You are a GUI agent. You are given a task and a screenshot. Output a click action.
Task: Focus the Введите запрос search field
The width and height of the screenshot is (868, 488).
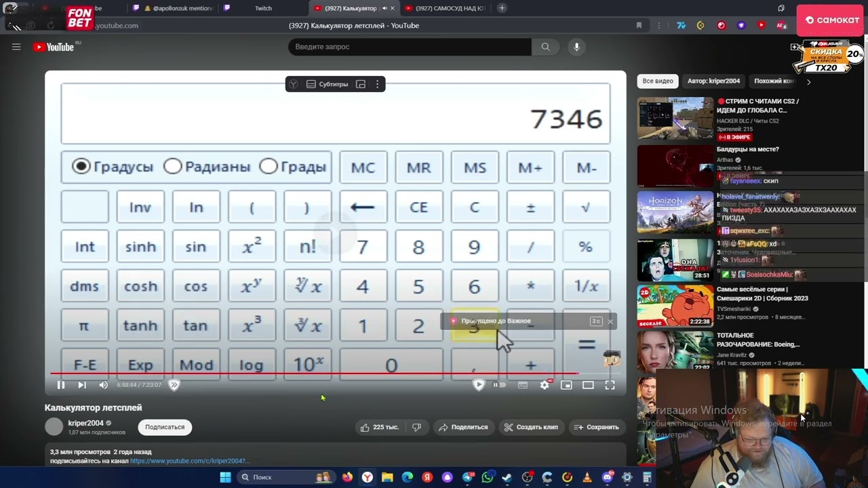410,47
